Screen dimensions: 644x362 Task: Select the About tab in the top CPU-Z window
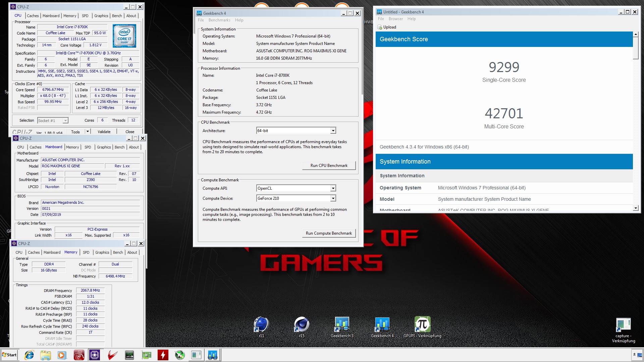tap(131, 16)
